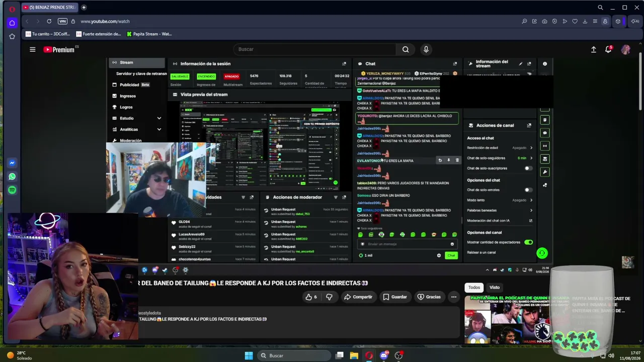The image size is (644, 362).
Task: Open YouTube notifications bell
Action: (608, 49)
